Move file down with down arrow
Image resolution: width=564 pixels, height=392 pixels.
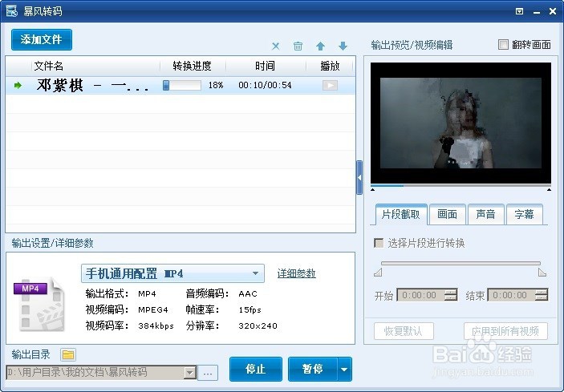(343, 46)
